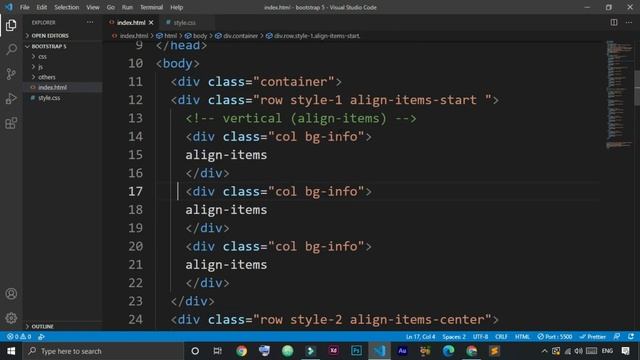Change language mode via HTML item
This screenshot has width=640, height=360.
click(x=522, y=337)
